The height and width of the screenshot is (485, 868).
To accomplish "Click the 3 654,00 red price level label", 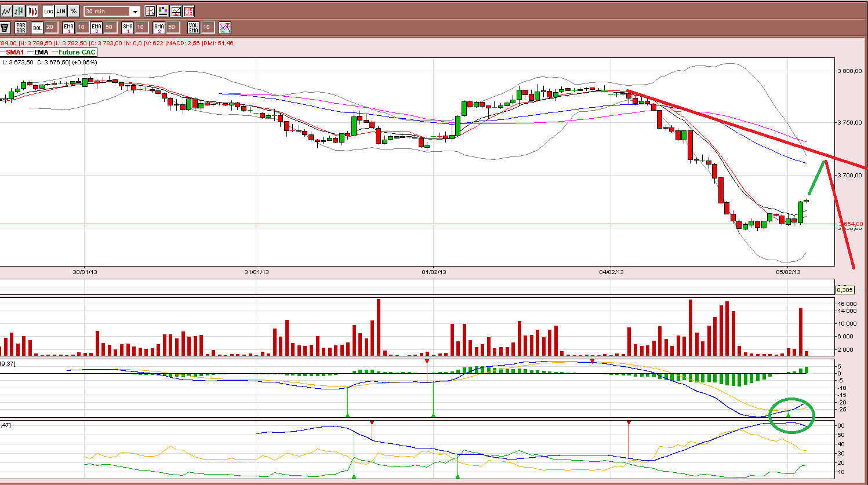I will (x=851, y=224).
